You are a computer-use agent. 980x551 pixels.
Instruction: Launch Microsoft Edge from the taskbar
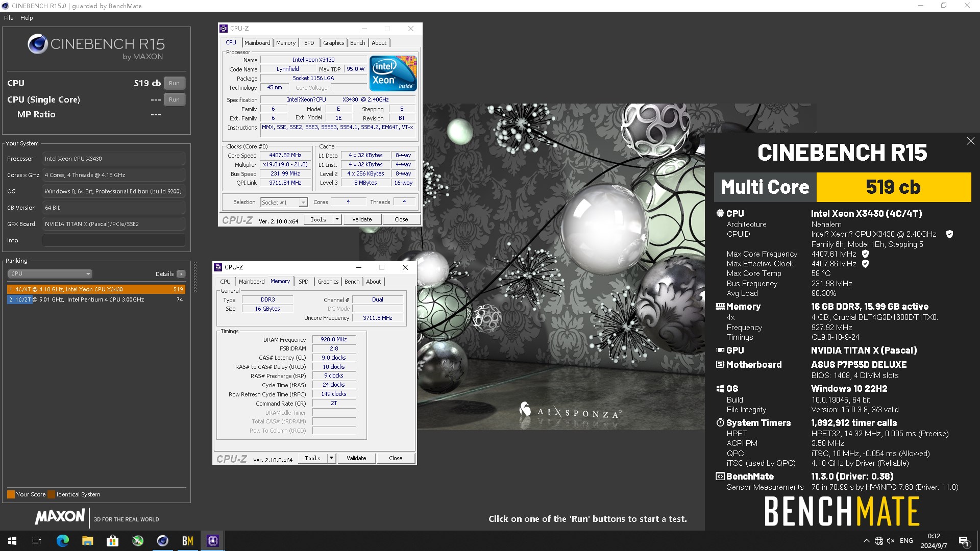(x=62, y=541)
